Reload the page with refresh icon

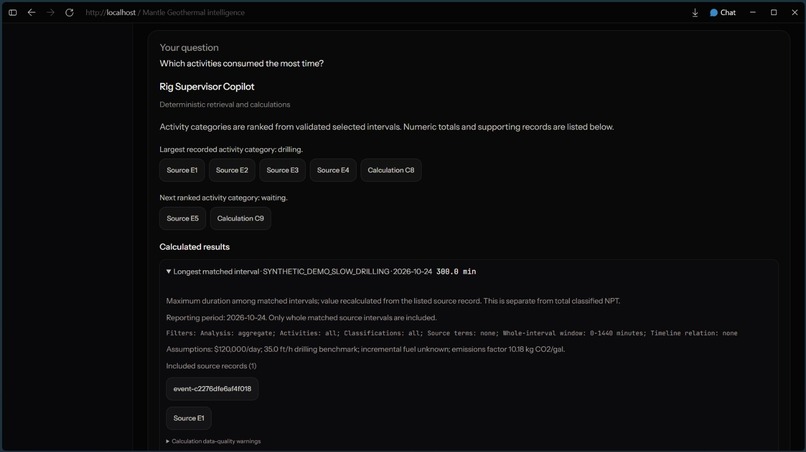click(69, 12)
